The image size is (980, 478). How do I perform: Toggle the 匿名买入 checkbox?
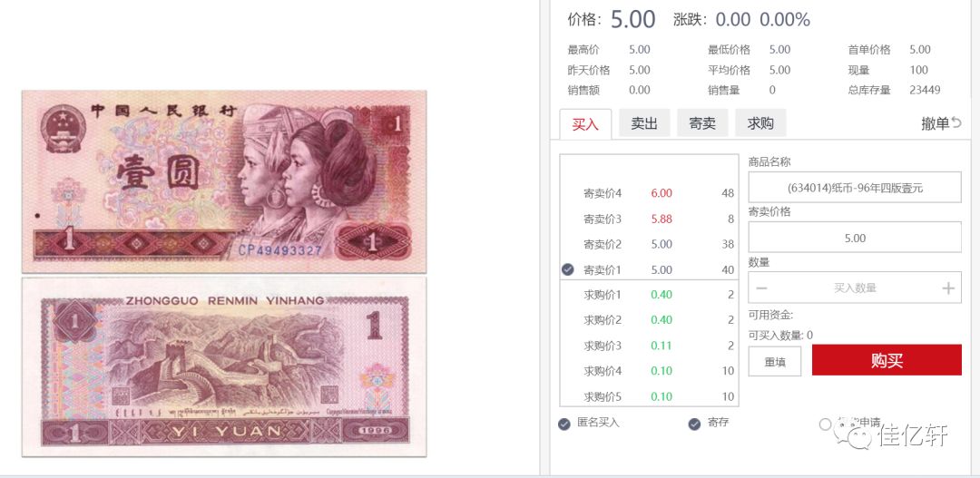click(564, 424)
